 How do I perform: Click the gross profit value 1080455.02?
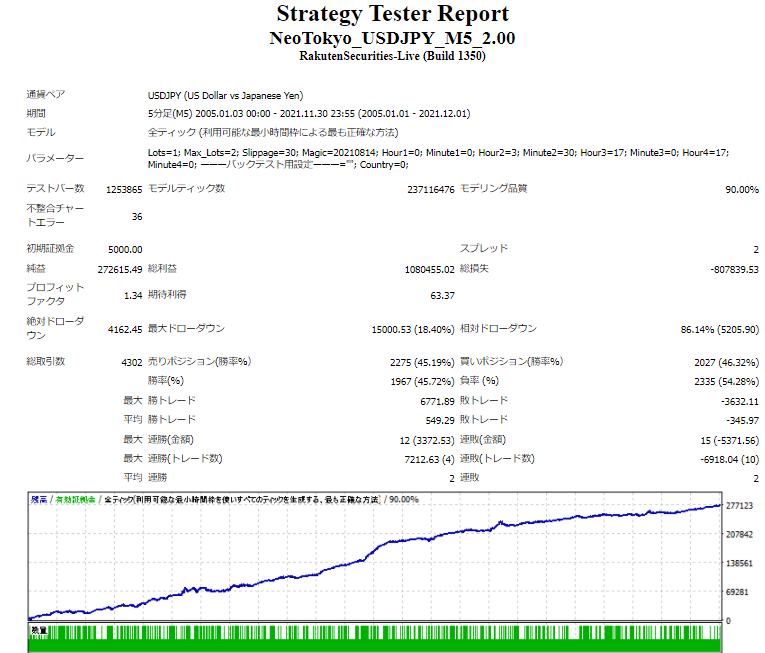(x=429, y=269)
